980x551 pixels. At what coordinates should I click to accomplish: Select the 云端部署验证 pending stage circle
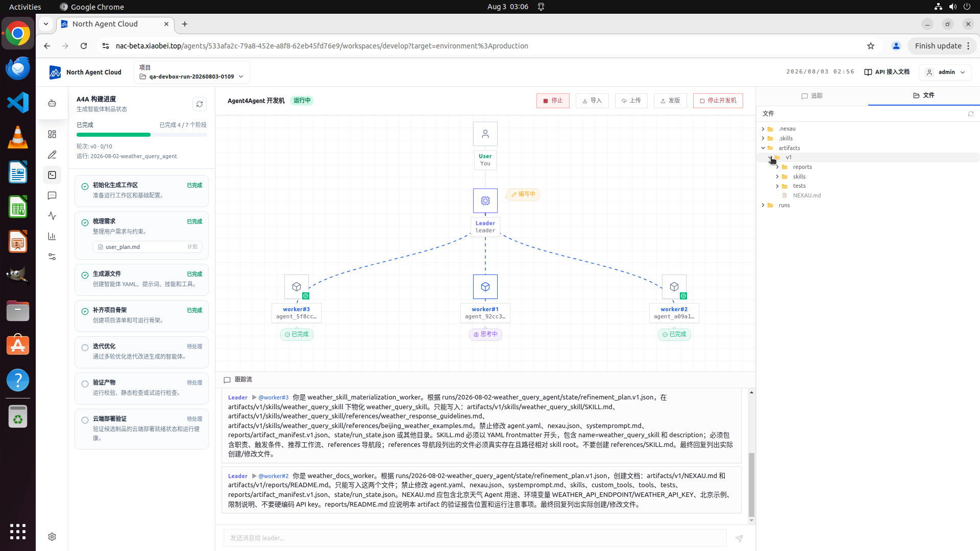coord(85,420)
